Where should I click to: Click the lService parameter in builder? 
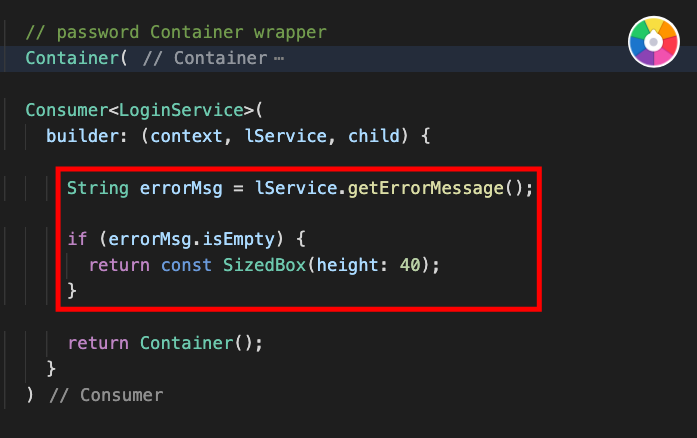click(x=285, y=136)
